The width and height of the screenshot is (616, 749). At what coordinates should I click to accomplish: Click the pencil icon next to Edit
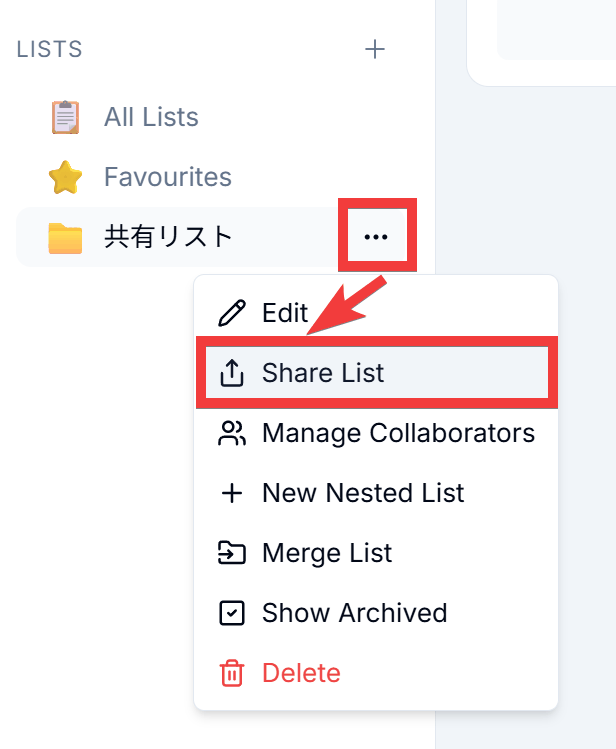coord(232,313)
